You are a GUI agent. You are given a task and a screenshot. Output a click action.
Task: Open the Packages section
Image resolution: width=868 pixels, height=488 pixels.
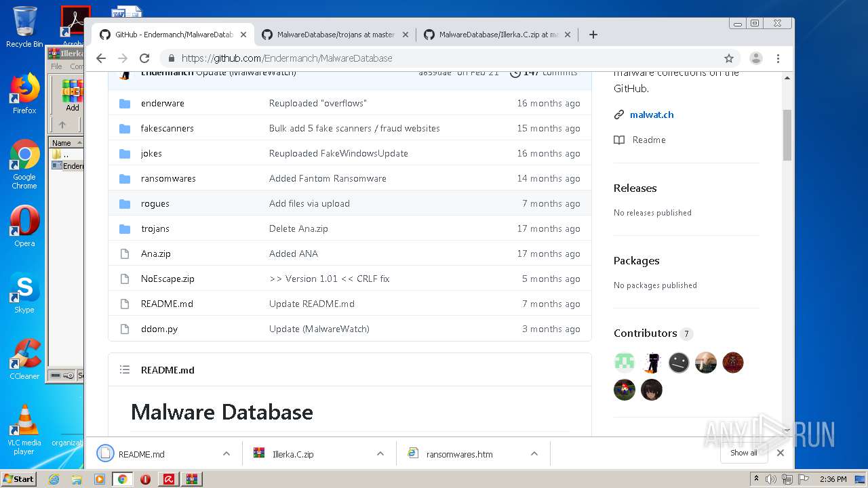636,260
